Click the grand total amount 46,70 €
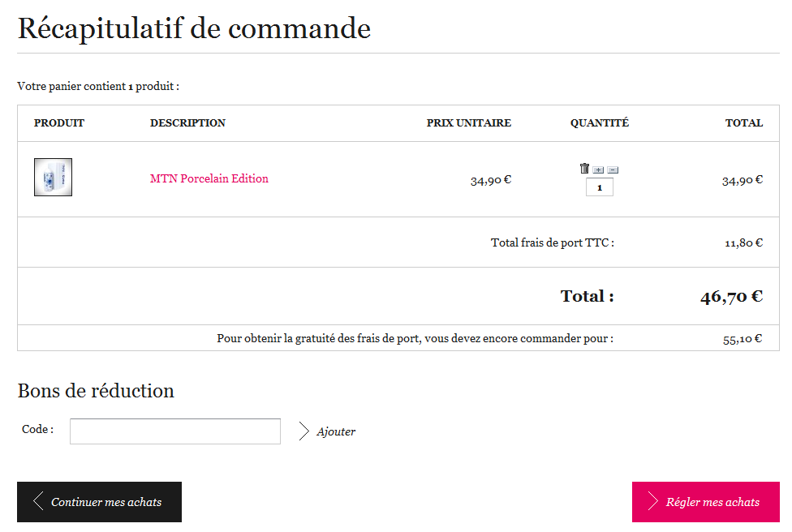 (x=731, y=297)
